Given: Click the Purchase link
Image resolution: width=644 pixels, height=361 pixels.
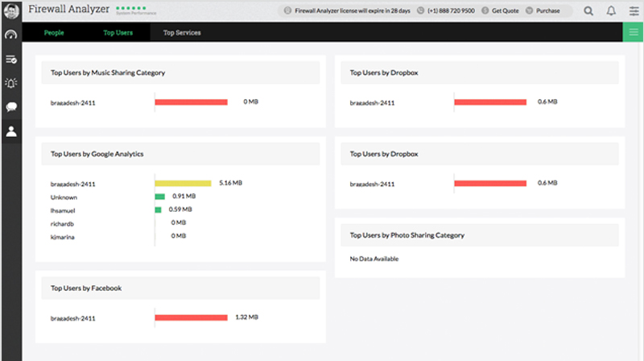Looking at the screenshot, I should click(x=548, y=10).
